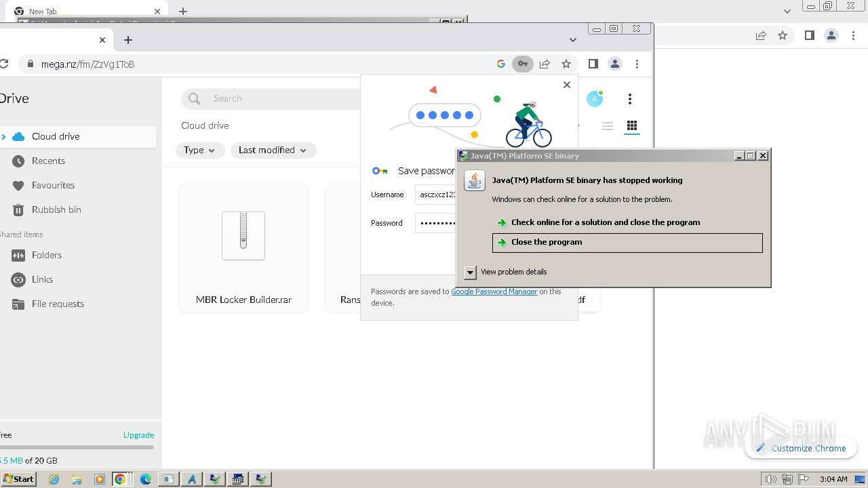The height and width of the screenshot is (488, 868).
Task: Click the Chrome taskbar icon
Action: tap(121, 479)
